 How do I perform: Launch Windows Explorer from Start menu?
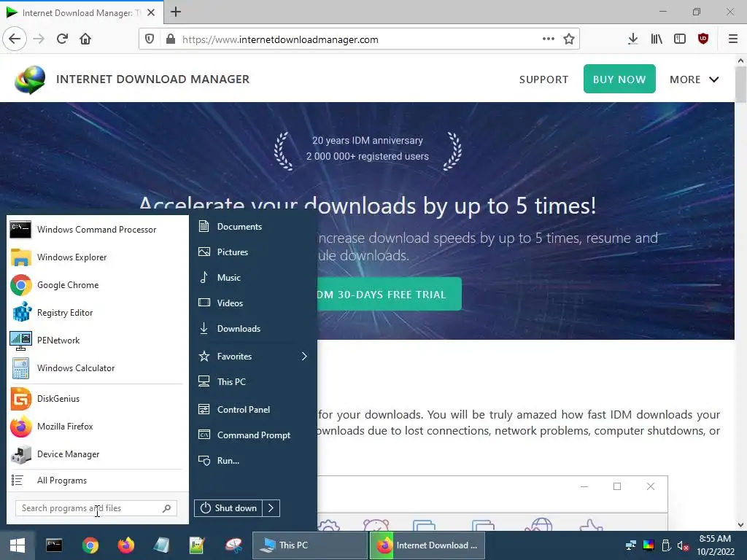(96, 257)
